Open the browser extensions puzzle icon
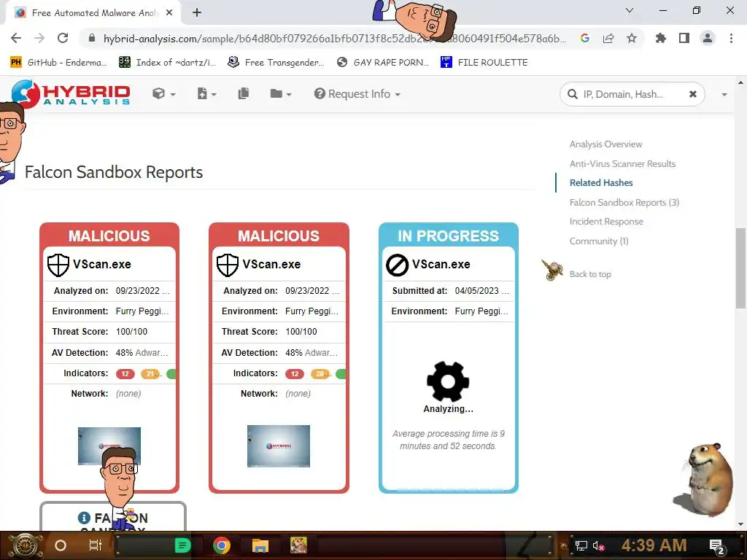 [x=661, y=38]
